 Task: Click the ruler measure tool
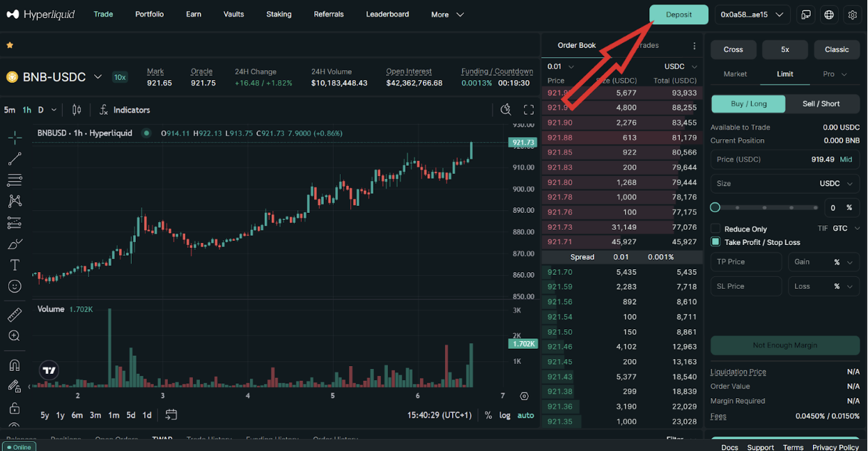[14, 315]
